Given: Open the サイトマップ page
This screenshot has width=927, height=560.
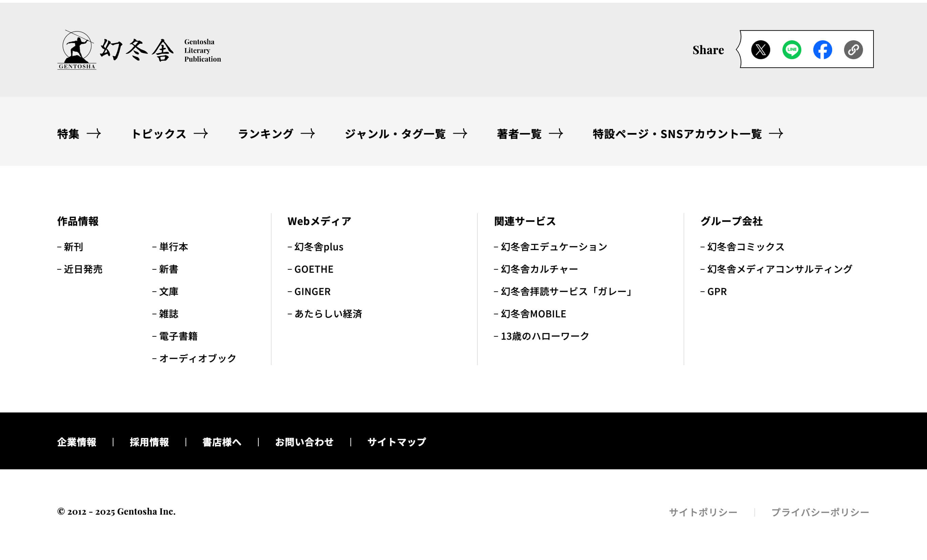Looking at the screenshot, I should (x=396, y=442).
